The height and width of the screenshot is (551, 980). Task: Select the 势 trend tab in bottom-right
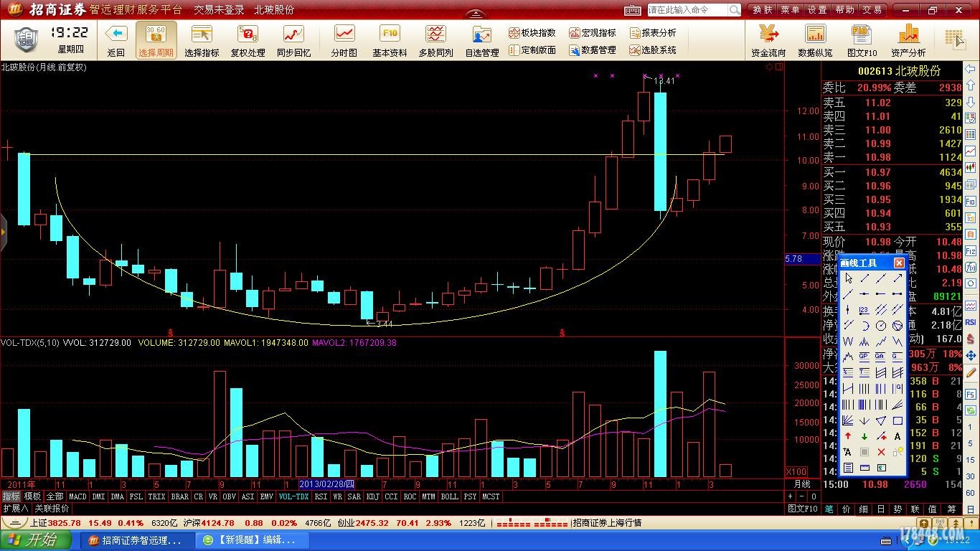[897, 509]
